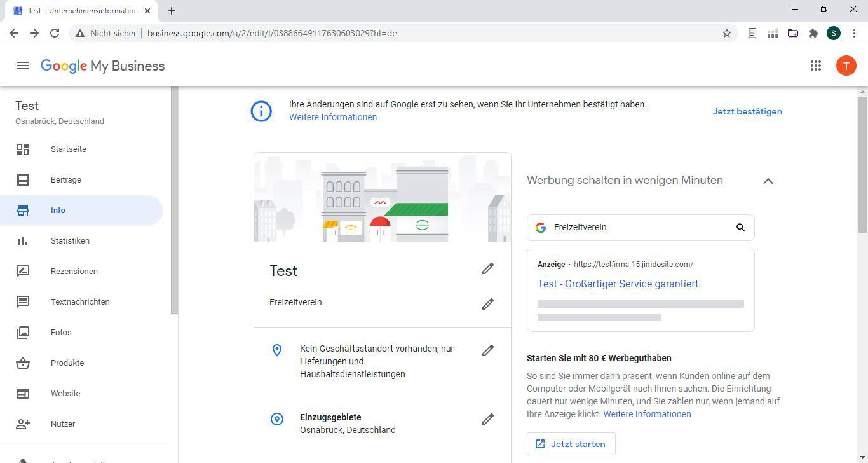Collapse the Werbung schalten section
This screenshot has height=463, width=868.
click(x=768, y=181)
